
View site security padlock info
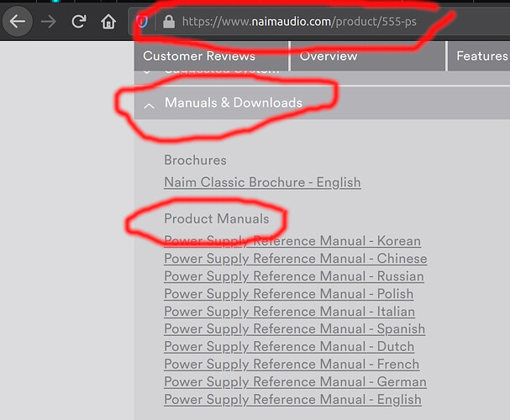pyautogui.click(x=169, y=22)
